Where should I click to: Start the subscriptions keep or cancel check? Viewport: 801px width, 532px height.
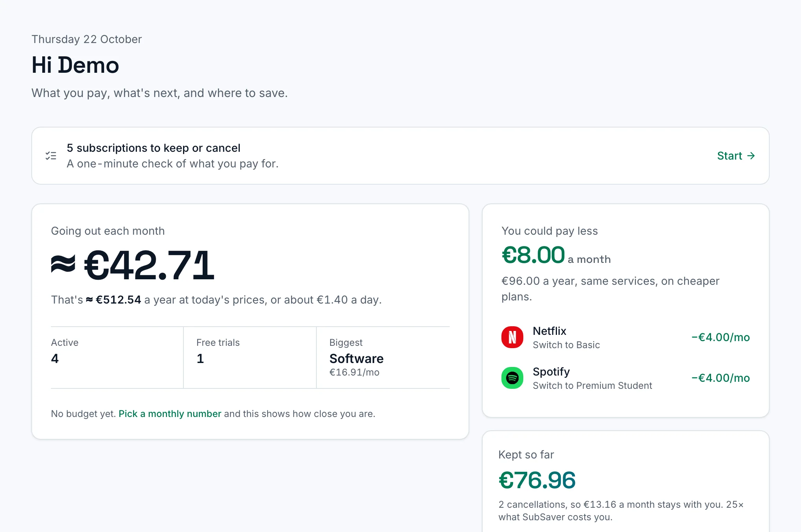point(736,156)
